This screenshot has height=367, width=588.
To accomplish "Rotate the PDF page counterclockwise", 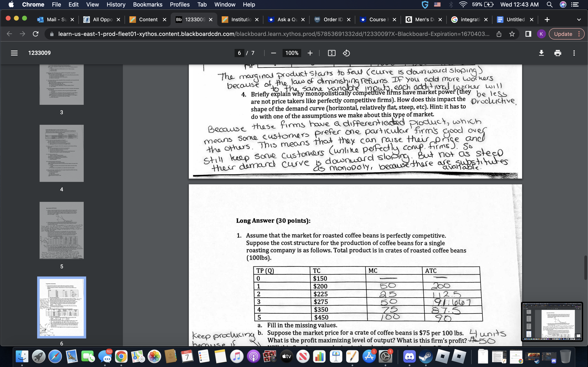I will [x=346, y=53].
